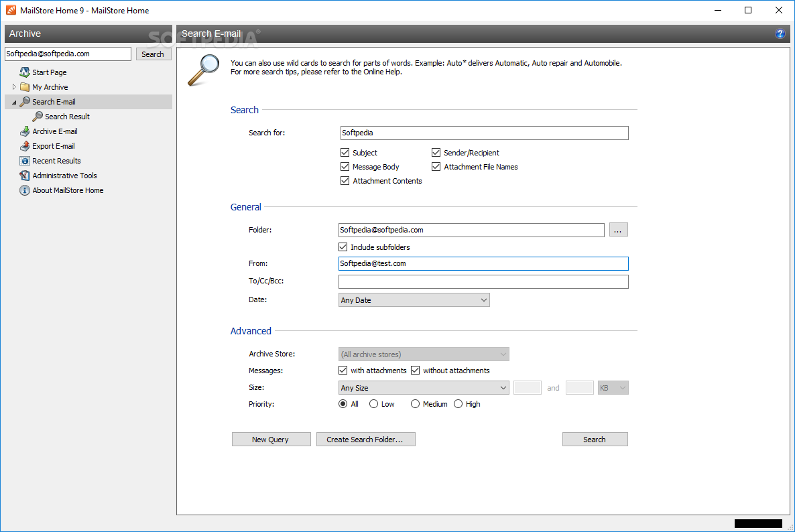795x532 pixels.
Task: Click the Administrative Tools icon
Action: pos(24,176)
